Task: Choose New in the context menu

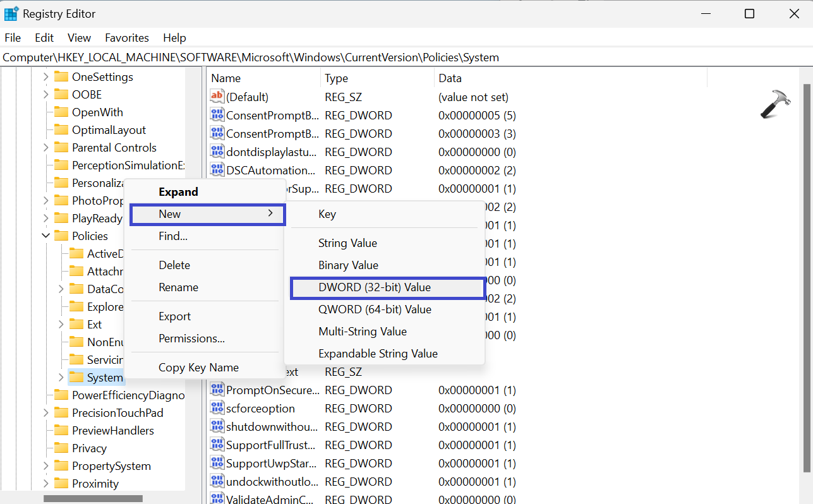Action: coord(208,214)
